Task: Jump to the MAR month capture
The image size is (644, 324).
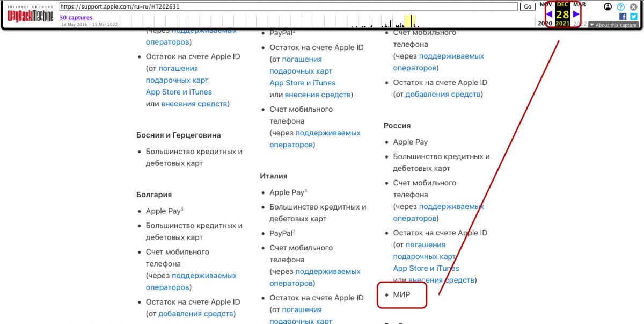Action: point(580,4)
